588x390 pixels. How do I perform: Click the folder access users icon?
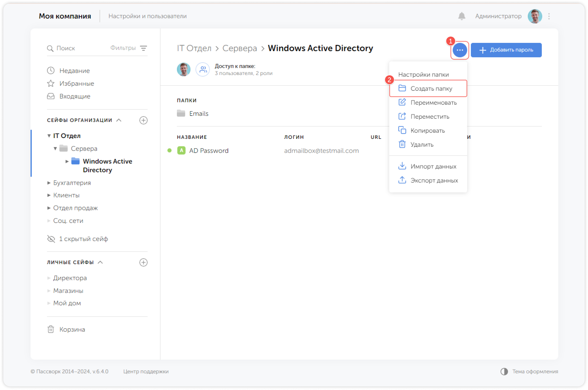click(203, 69)
